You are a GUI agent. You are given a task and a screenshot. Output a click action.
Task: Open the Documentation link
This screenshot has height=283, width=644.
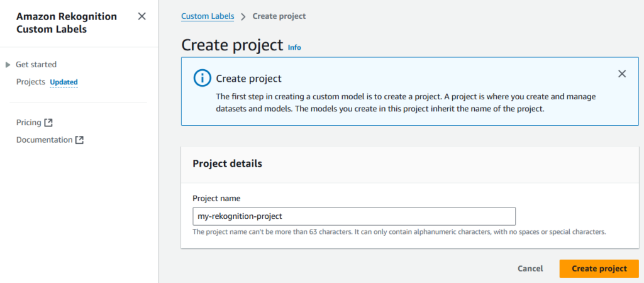[44, 140]
